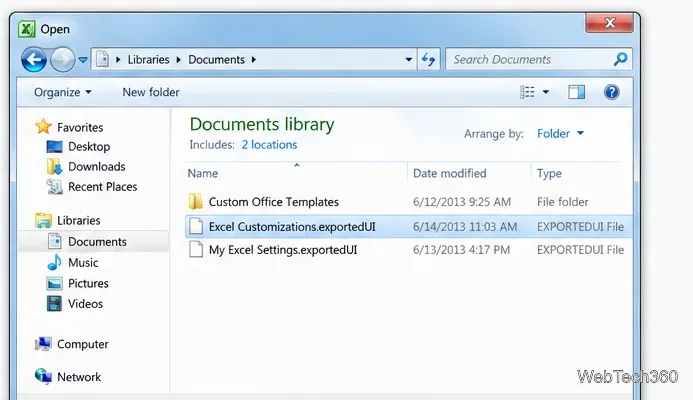Image resolution: width=693 pixels, height=400 pixels.
Task: Toggle the preview pane
Action: coord(576,92)
